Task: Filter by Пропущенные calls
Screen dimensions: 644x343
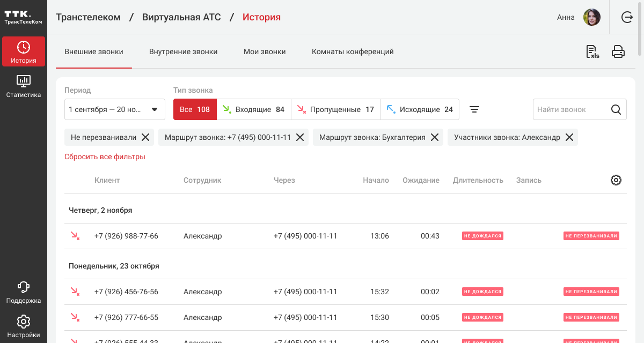Action: coord(336,109)
